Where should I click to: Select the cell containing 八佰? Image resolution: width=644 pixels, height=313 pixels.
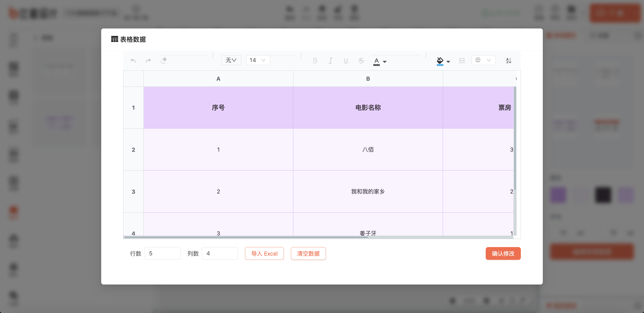click(368, 150)
